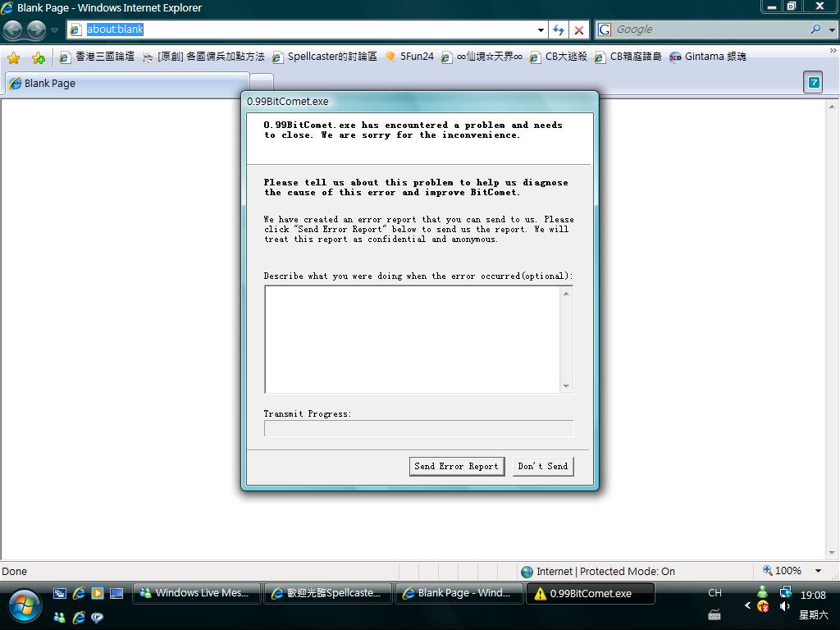Screen dimensions: 840x630
Task: Switch to Windows Live Messenger taskbar button
Action: [x=197, y=593]
